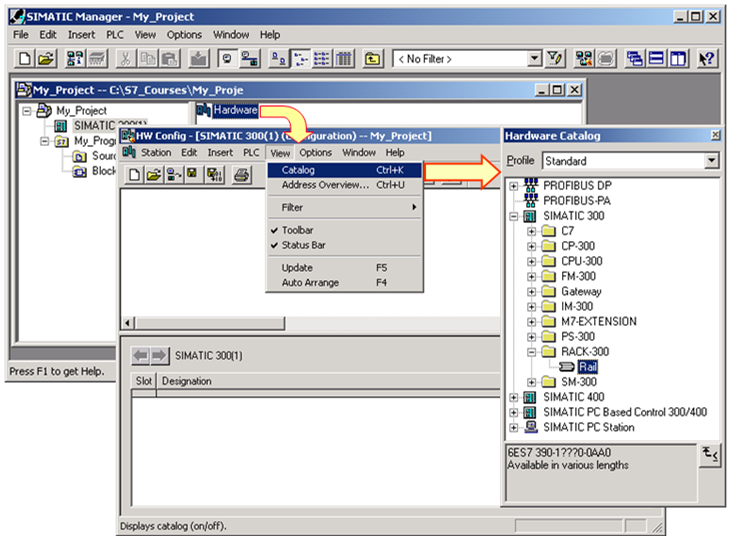Select Address Overview in View menu

(345, 185)
